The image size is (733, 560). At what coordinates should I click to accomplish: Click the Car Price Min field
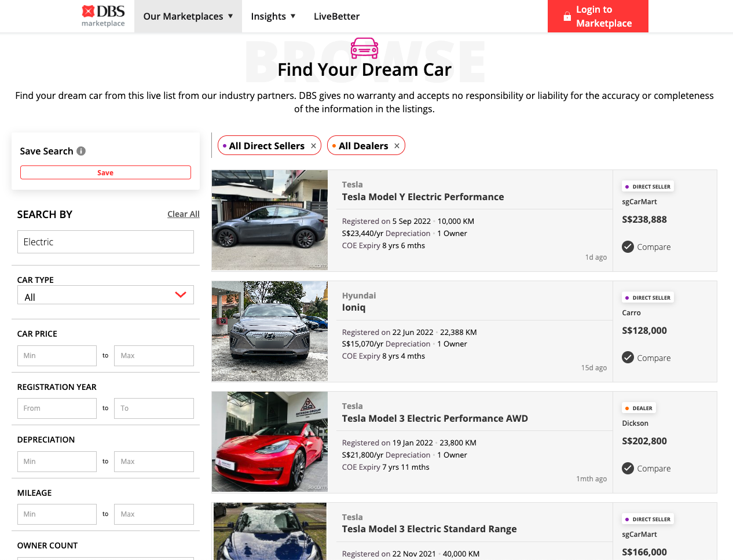[57, 356]
